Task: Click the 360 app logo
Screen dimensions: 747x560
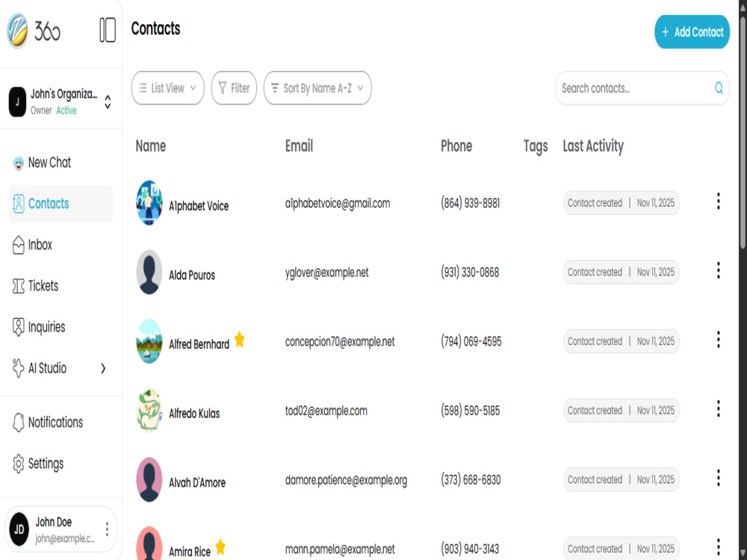Action: (34, 31)
